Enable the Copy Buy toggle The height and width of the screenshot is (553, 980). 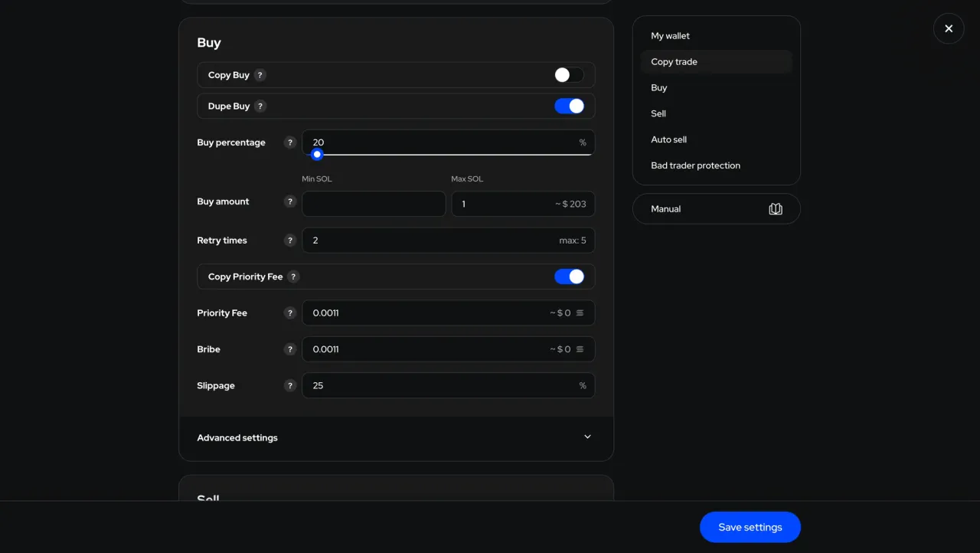tap(569, 75)
